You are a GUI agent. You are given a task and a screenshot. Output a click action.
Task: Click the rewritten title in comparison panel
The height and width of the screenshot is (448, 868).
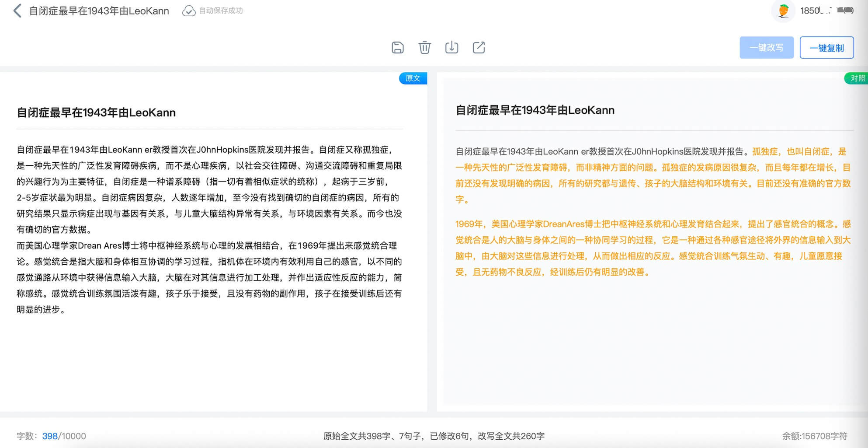[x=535, y=110]
